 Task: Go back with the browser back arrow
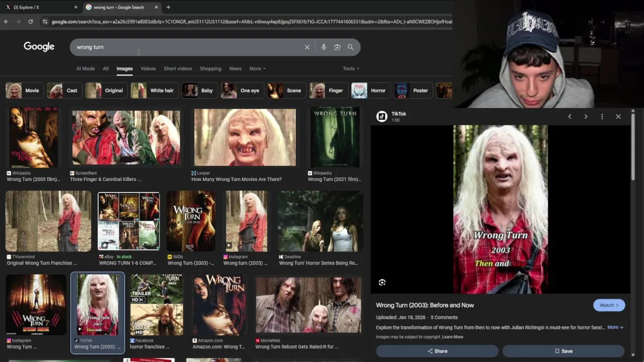pos(6,22)
